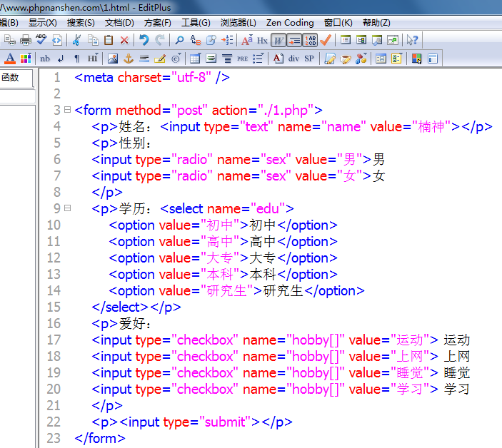Click the Font settings Aa icon
This screenshot has width=502, height=448.
pyautogui.click(x=247, y=40)
